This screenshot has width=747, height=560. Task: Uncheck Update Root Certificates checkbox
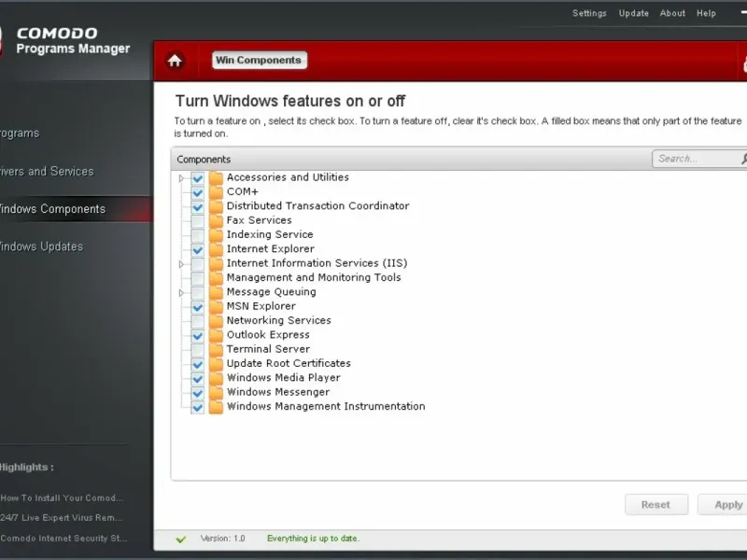point(197,364)
